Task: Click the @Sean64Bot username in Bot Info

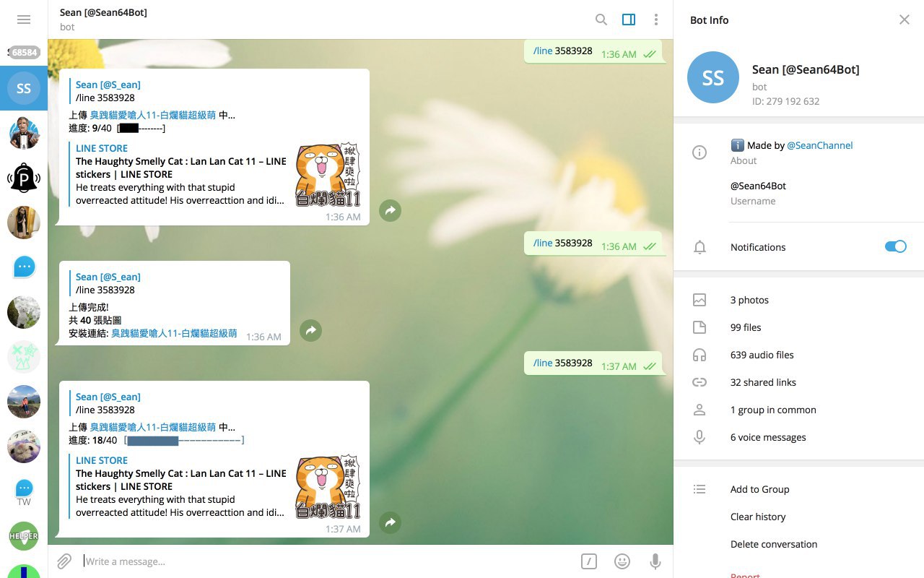Action: [x=758, y=186]
